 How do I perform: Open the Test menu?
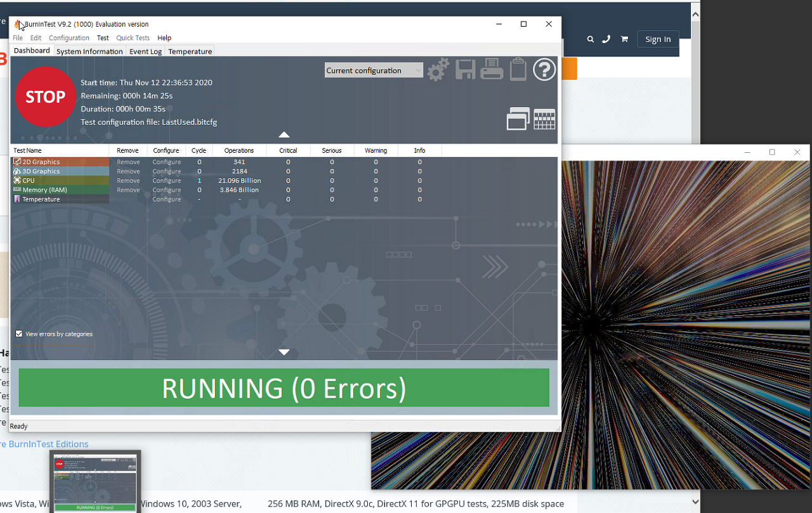(103, 38)
